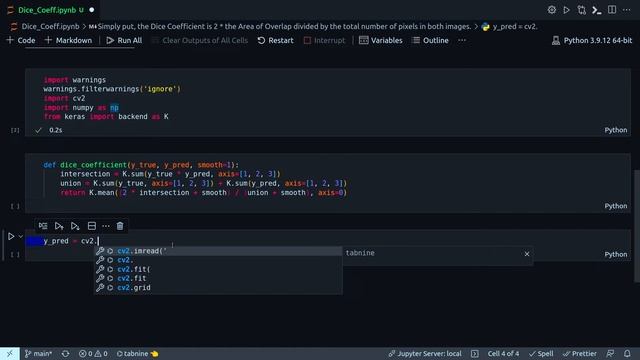
Task: Switch to the Dice_Coeff.ipynb tab
Action: 46,10
